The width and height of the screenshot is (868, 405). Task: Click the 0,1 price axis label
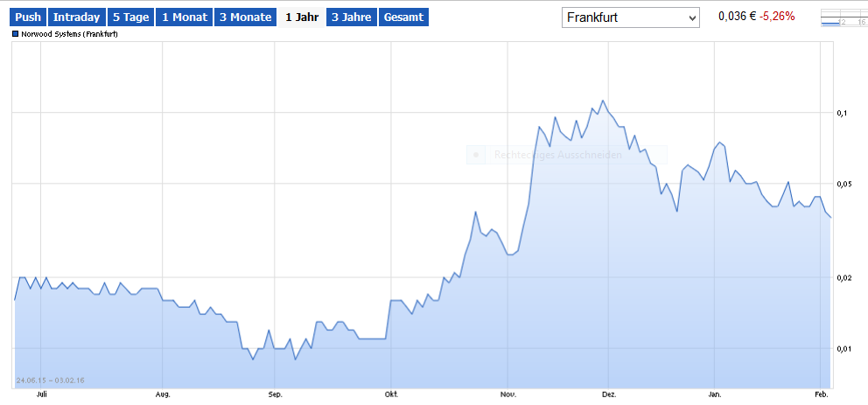[x=842, y=113]
